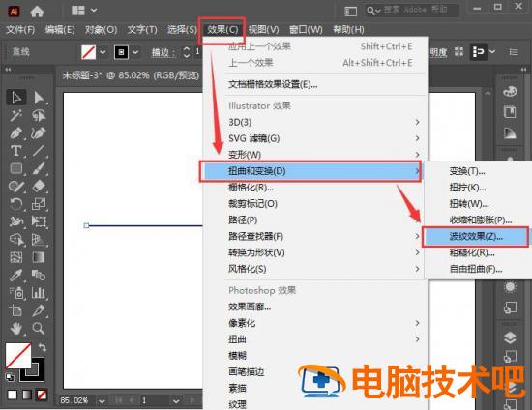Open the 对象(O) menu
This screenshot has width=532, height=410.
[102, 30]
